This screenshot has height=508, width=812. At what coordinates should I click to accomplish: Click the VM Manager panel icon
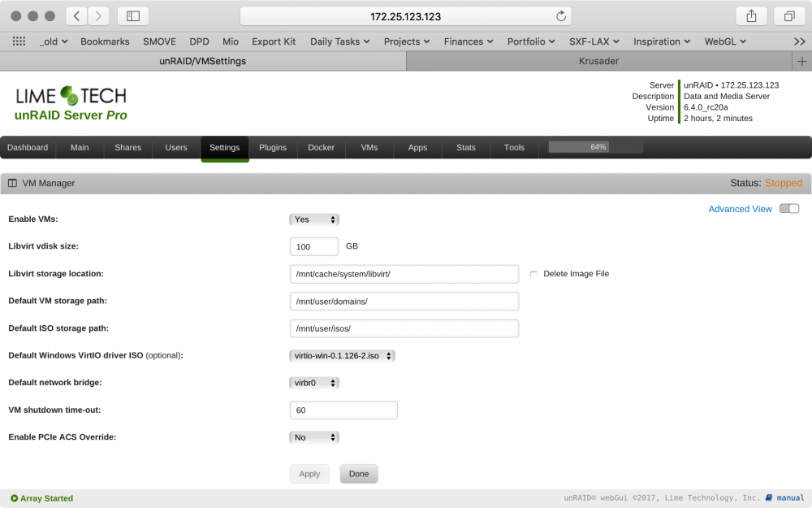(12, 183)
